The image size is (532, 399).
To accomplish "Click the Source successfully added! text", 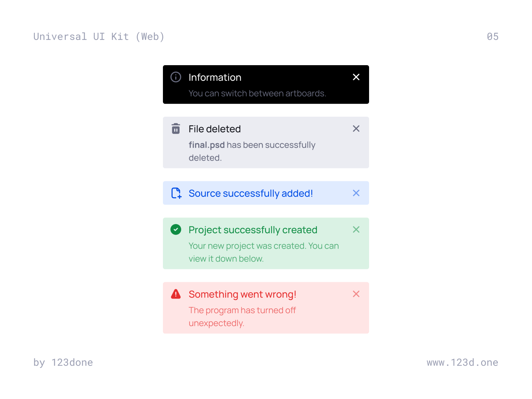I will [x=251, y=194].
